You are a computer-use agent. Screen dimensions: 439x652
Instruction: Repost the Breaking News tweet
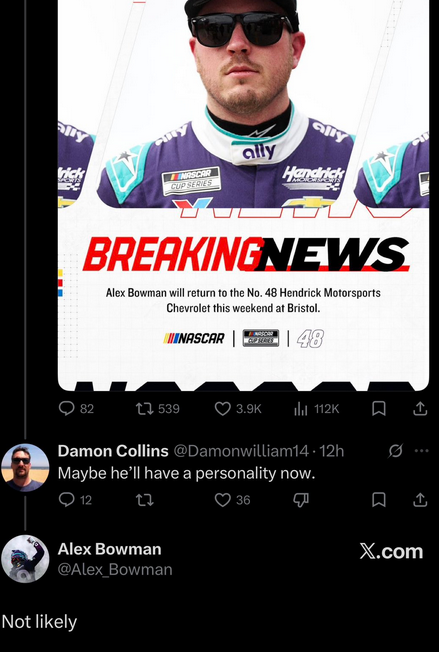tap(158, 409)
